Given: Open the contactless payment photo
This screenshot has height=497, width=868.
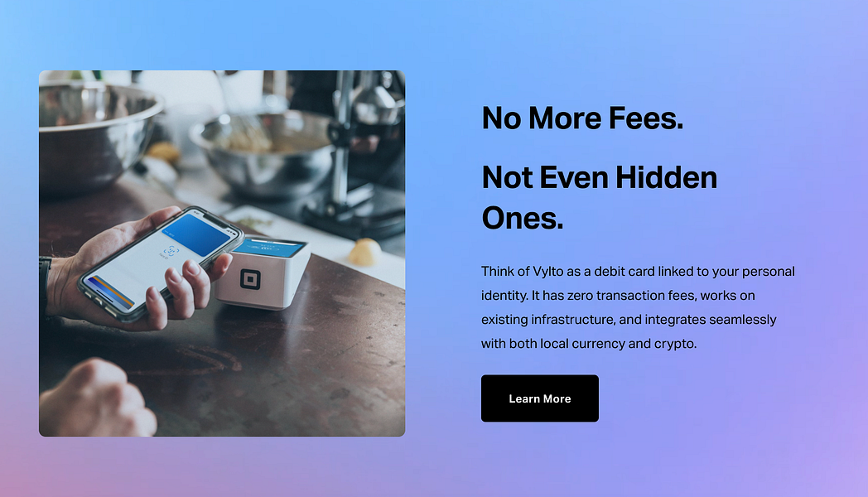Looking at the screenshot, I should (x=222, y=253).
